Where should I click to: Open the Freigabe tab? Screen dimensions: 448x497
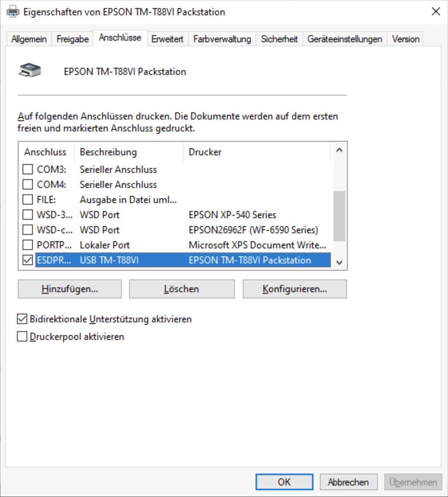73,39
